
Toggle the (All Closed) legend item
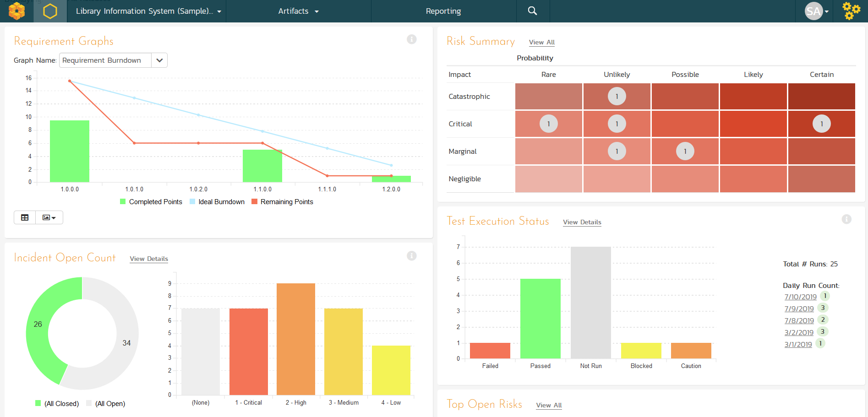(57, 404)
